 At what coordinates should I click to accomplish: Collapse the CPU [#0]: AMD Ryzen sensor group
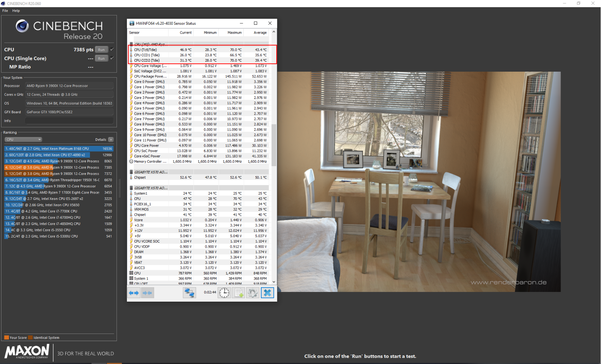coord(131,44)
